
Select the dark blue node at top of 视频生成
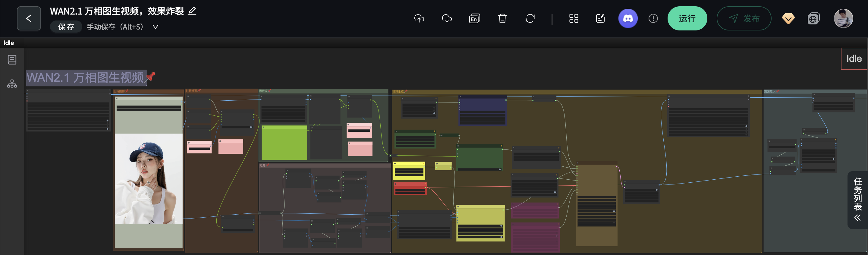point(483,110)
